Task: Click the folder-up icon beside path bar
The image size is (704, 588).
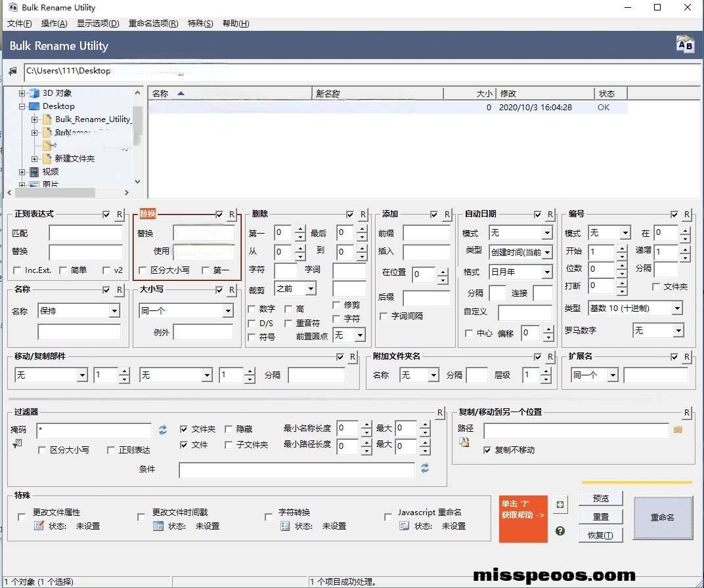Action: (x=12, y=72)
